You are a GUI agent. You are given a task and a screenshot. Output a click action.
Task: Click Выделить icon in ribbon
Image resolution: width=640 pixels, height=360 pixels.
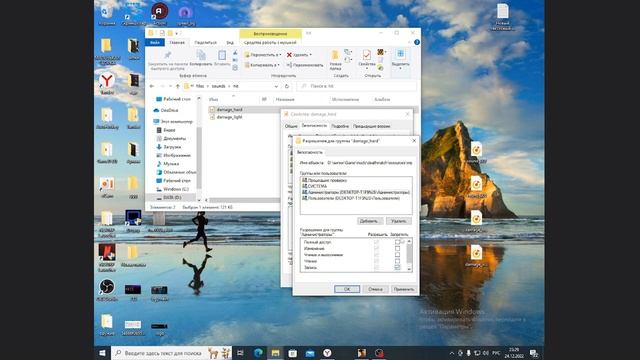(x=400, y=55)
